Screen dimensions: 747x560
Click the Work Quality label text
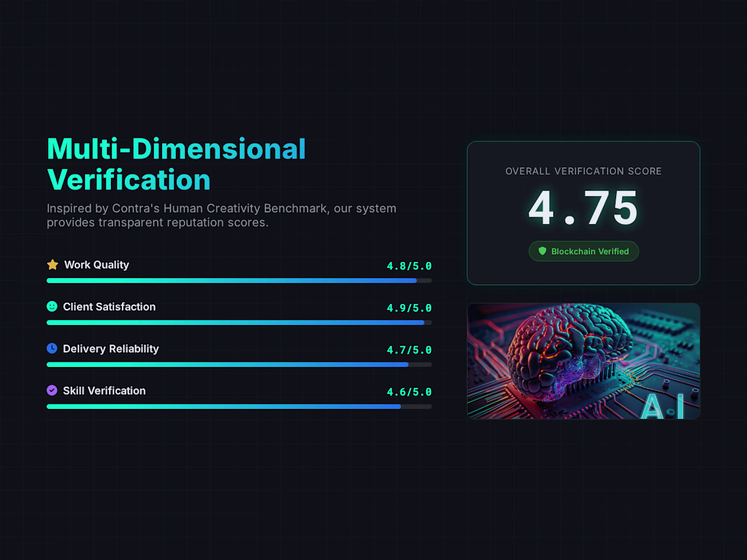(97, 265)
